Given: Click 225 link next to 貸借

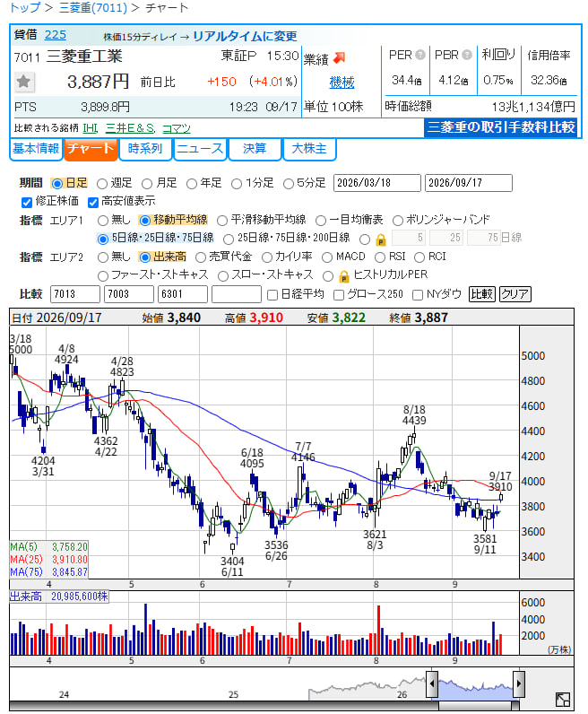Looking at the screenshot, I should tap(55, 35).
